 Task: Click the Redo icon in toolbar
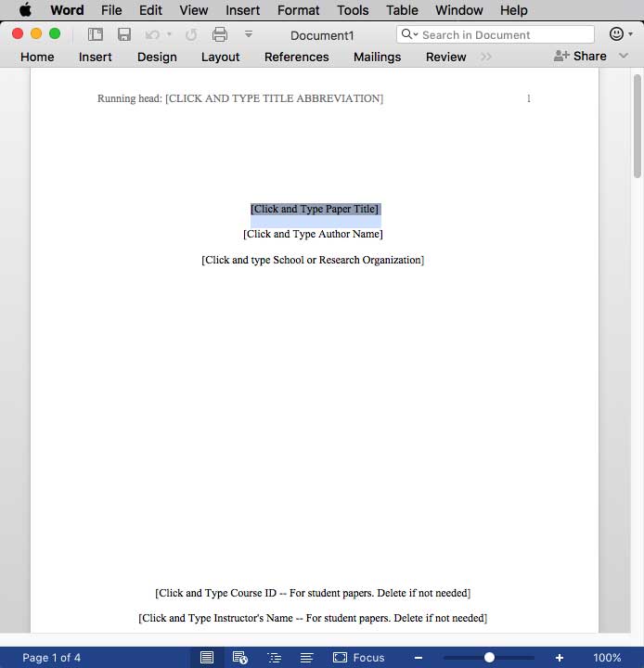191,34
